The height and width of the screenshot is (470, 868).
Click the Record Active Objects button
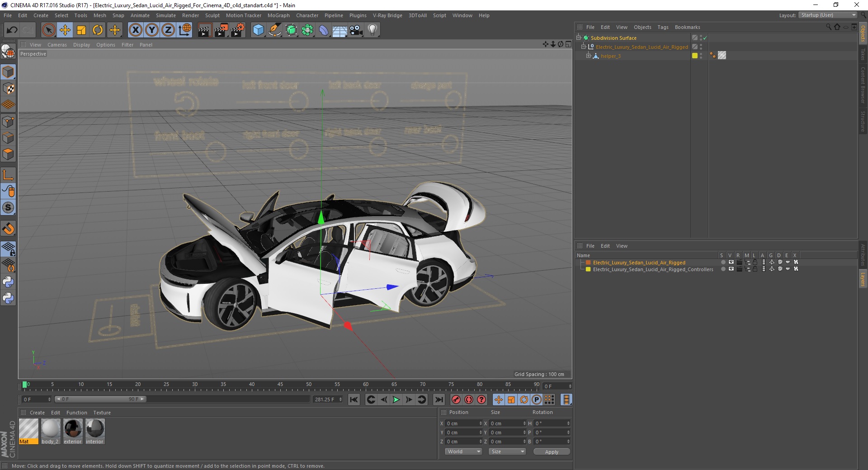[x=456, y=399]
